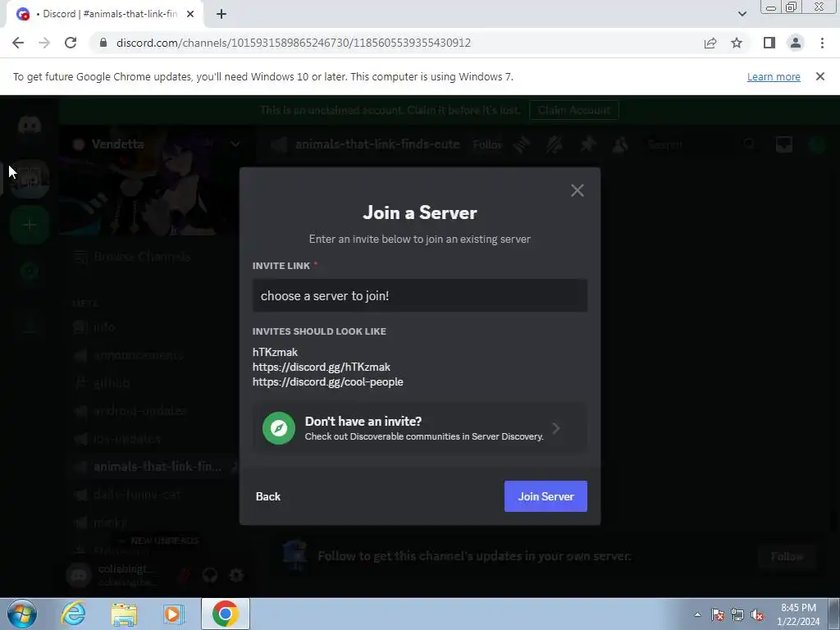Click the Invite Link input field
840x630 pixels.
coord(419,295)
